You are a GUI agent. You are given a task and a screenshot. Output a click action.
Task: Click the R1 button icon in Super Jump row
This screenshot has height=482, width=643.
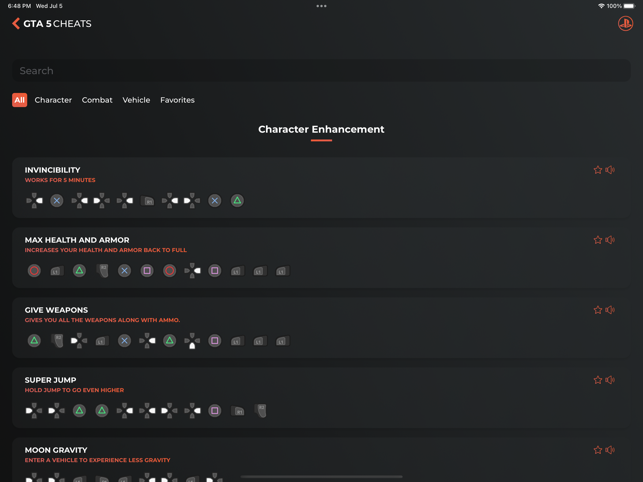click(x=237, y=411)
